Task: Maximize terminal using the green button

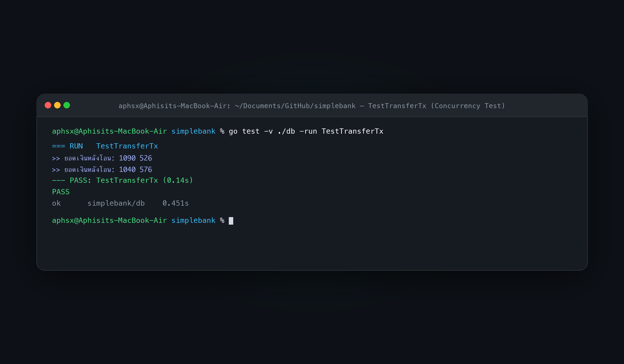Action: coord(67,105)
